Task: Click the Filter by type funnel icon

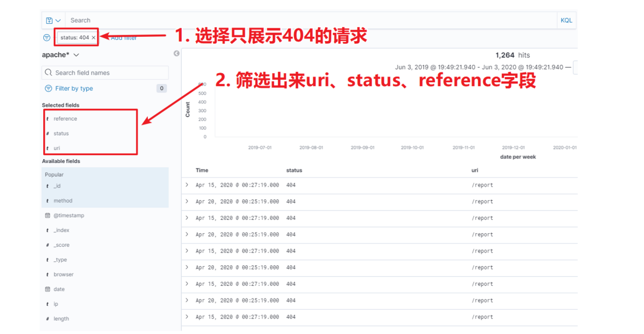Action: [48, 88]
